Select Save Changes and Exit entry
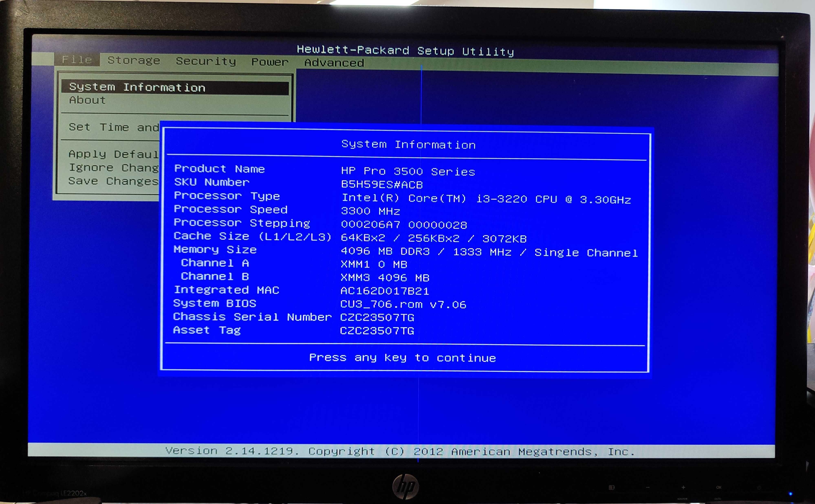 (x=114, y=181)
